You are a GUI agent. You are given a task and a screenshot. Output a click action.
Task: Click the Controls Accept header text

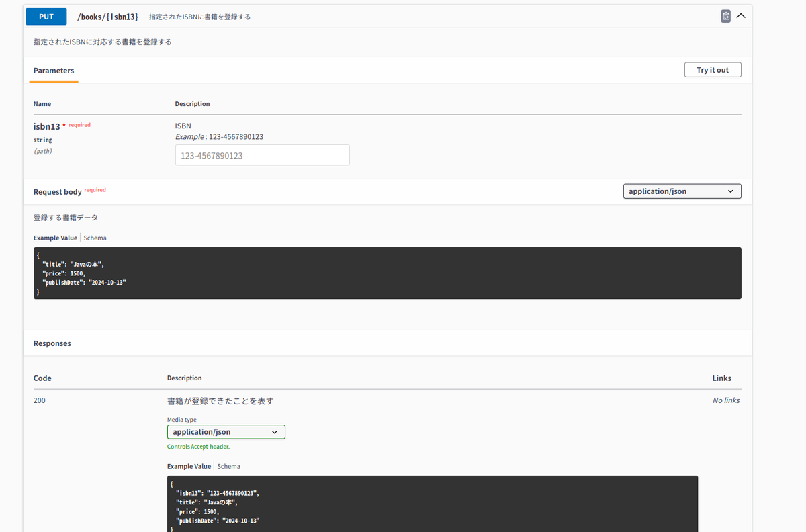tap(197, 446)
